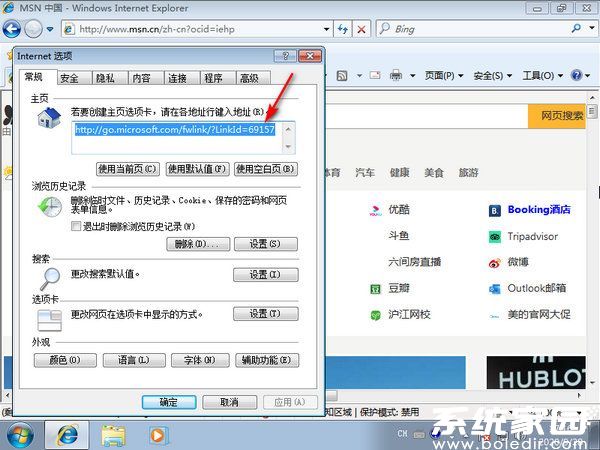Image resolution: width=600 pixels, height=450 pixels.
Task: Open Windows Media Player from the taskbar
Action: 157,435
